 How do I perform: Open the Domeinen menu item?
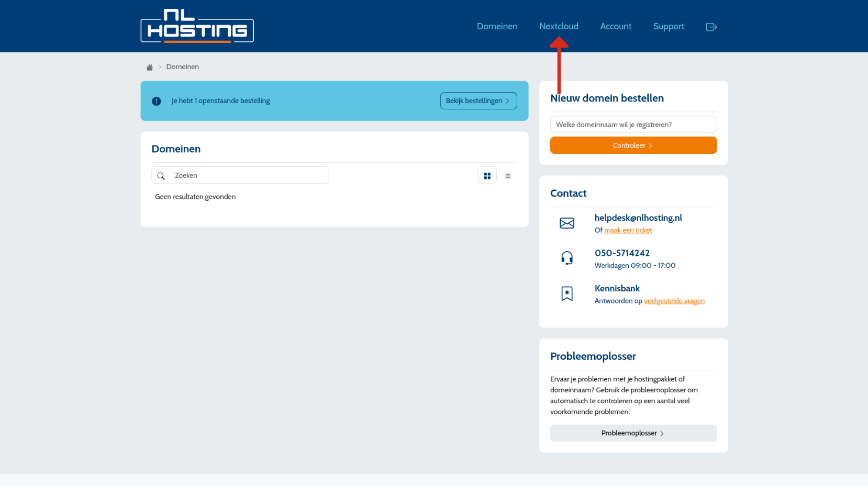click(x=497, y=26)
